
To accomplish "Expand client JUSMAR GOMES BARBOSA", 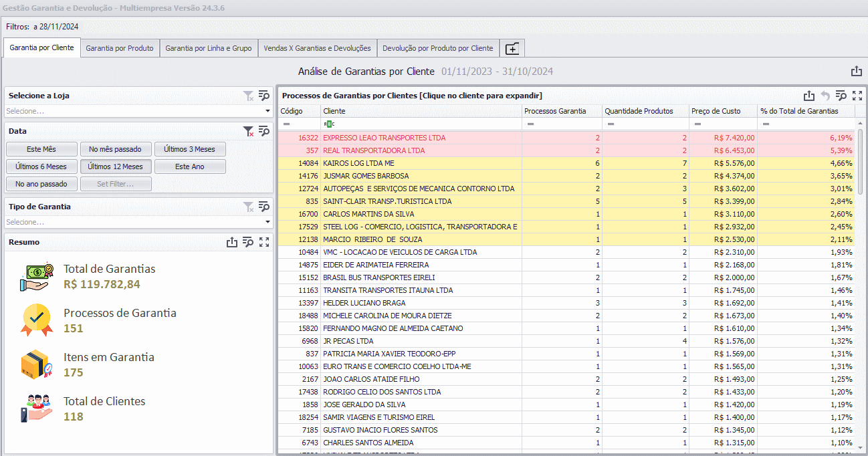I will point(366,176).
